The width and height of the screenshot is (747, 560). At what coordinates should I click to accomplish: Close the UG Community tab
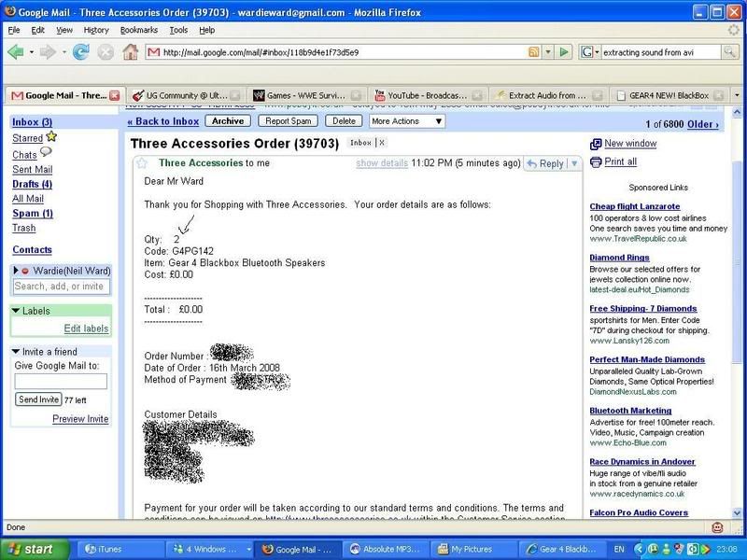235,95
